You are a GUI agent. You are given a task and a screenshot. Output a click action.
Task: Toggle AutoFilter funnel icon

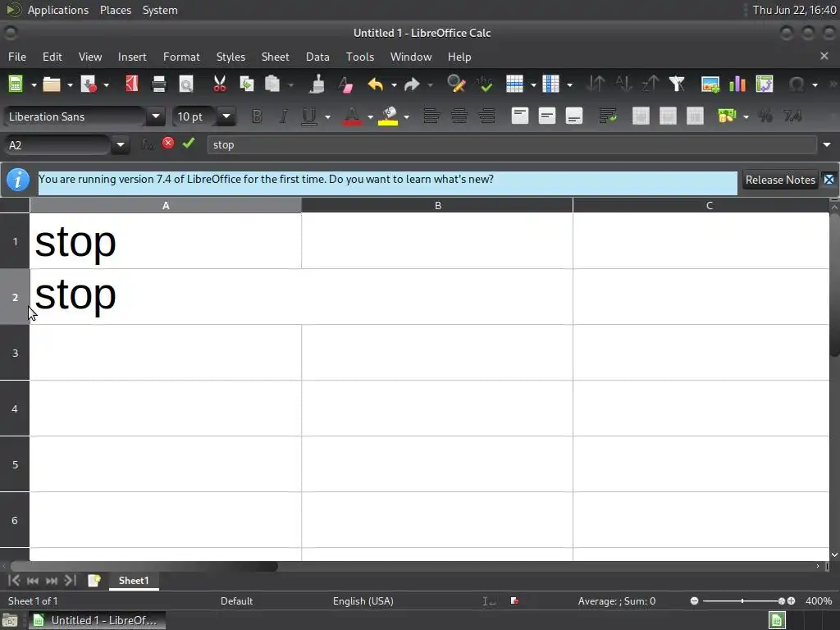coord(677,84)
